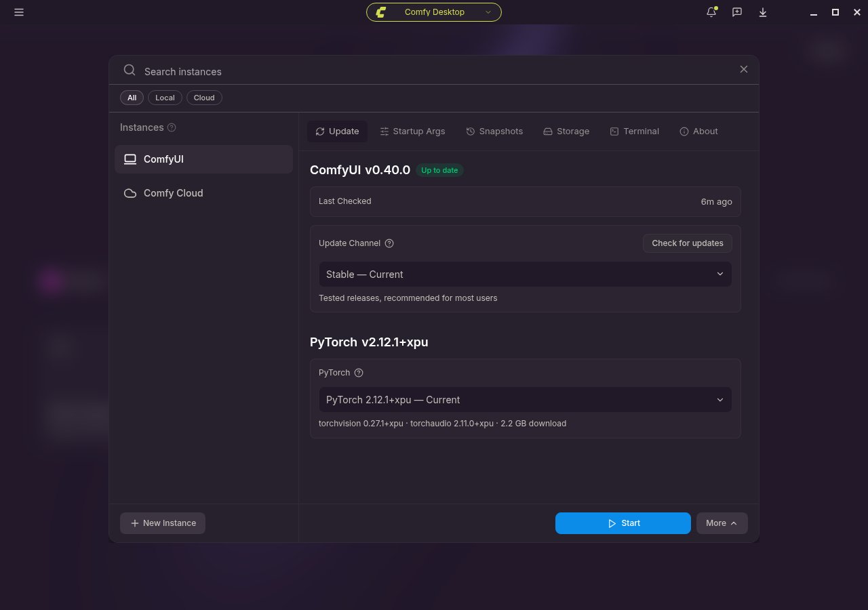868x610 pixels.
Task: Switch to the Update tab
Action: 337,131
